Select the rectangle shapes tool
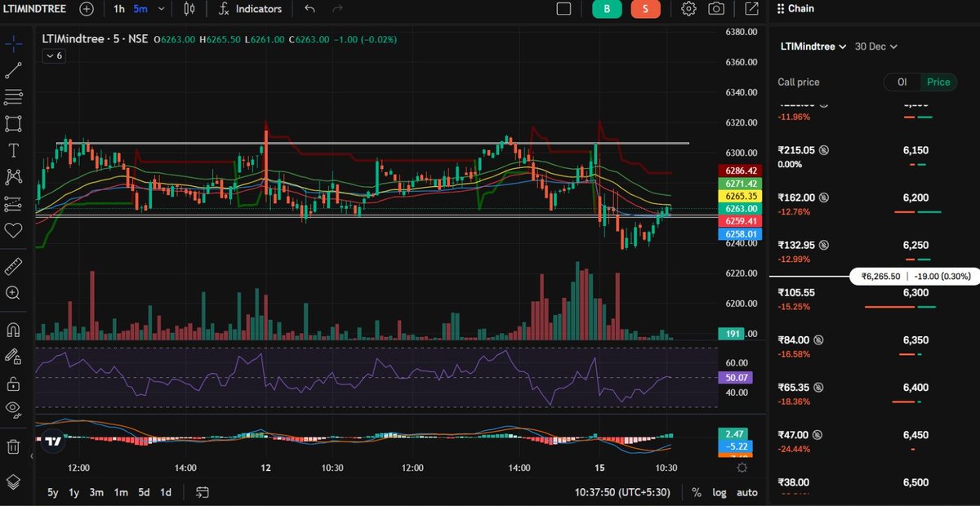Viewport: 980px width, 506px height. (13, 123)
